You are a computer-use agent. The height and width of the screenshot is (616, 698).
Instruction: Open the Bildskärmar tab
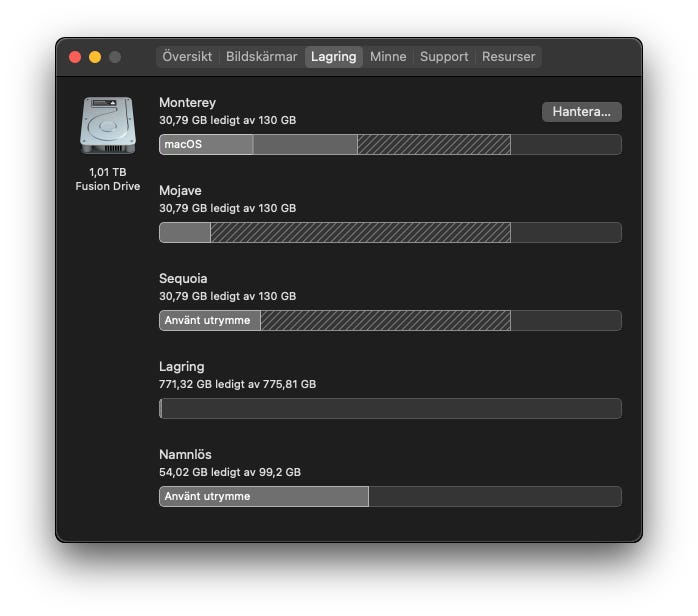pos(261,57)
